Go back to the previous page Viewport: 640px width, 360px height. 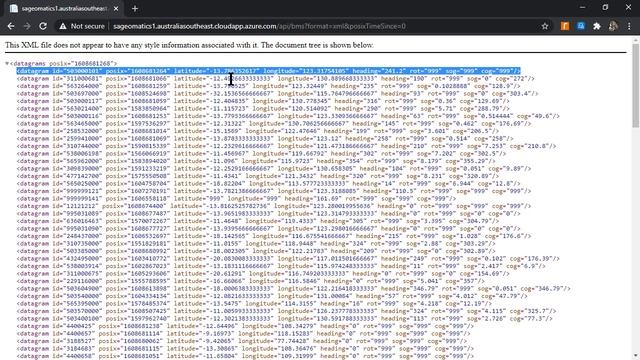(11, 26)
